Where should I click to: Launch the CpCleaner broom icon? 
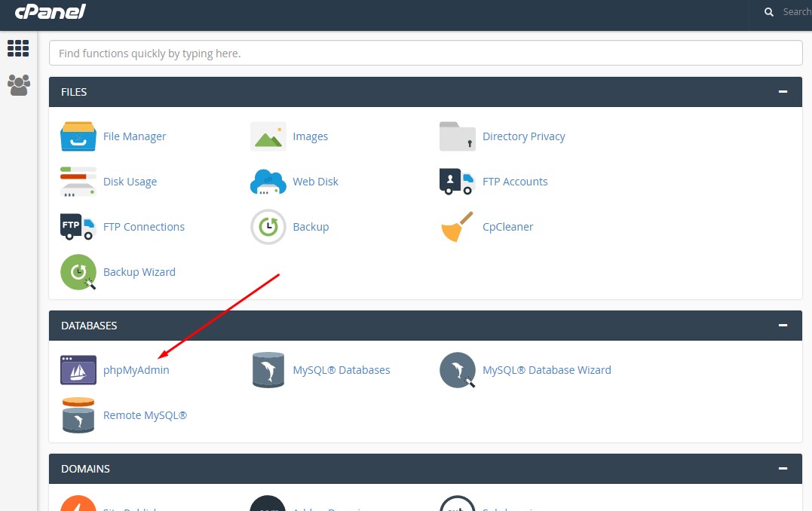[457, 227]
